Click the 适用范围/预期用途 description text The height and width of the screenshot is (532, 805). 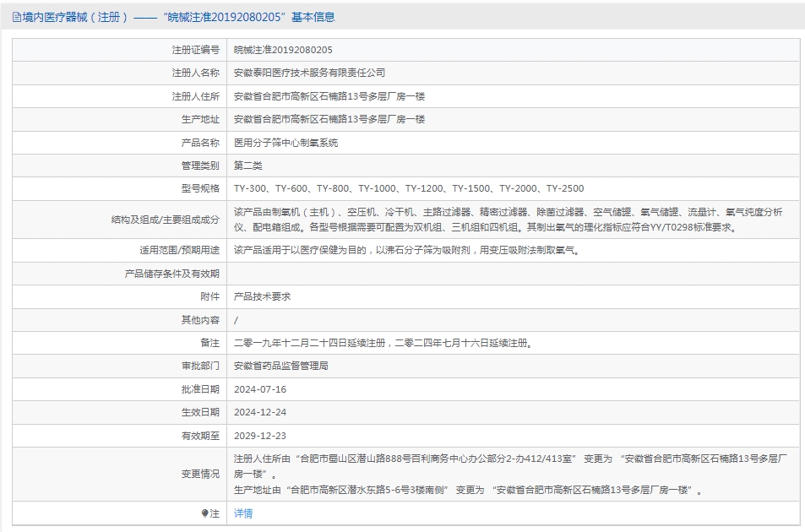406,251
